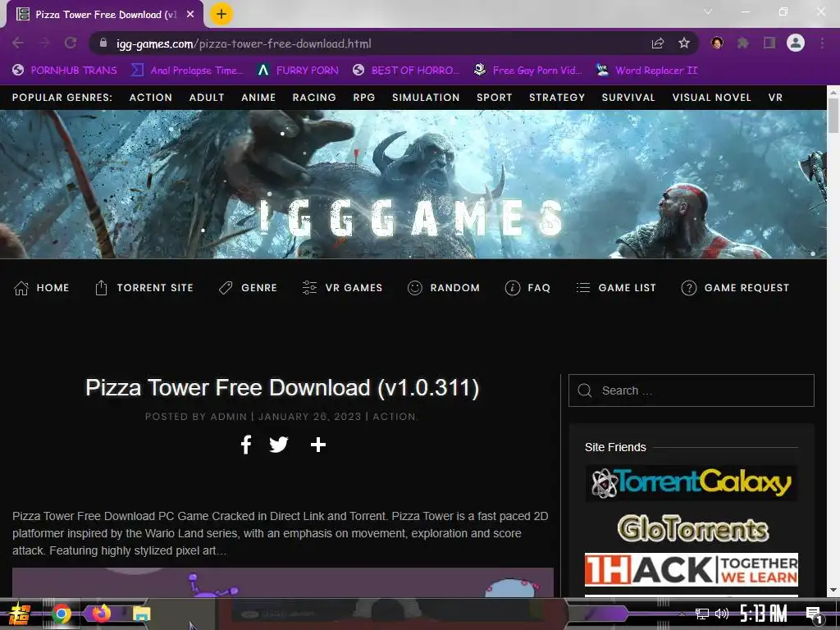Open the Word Replacer II bookmark

[x=646, y=71]
